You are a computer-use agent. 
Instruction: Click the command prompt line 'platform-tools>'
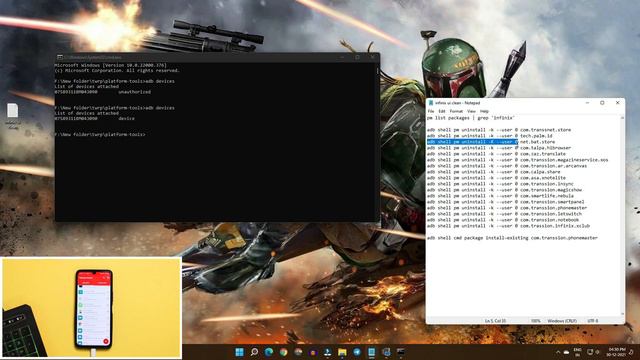coord(100,134)
